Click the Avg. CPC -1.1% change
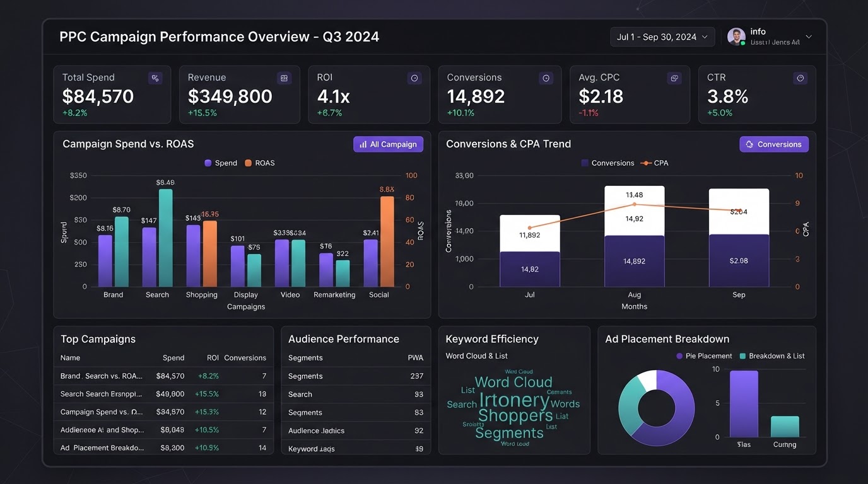Viewport: 868px width, 484px height. coord(589,113)
